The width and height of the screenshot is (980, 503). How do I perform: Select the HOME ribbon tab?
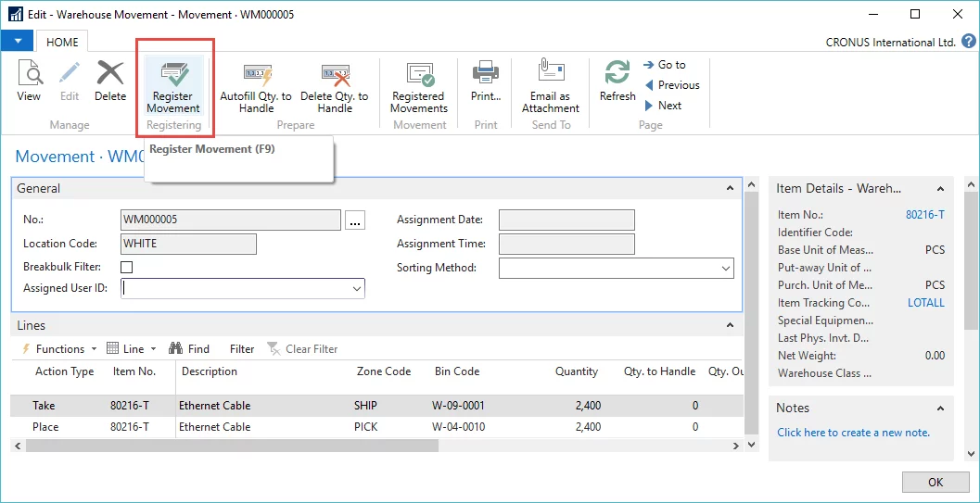(x=62, y=42)
